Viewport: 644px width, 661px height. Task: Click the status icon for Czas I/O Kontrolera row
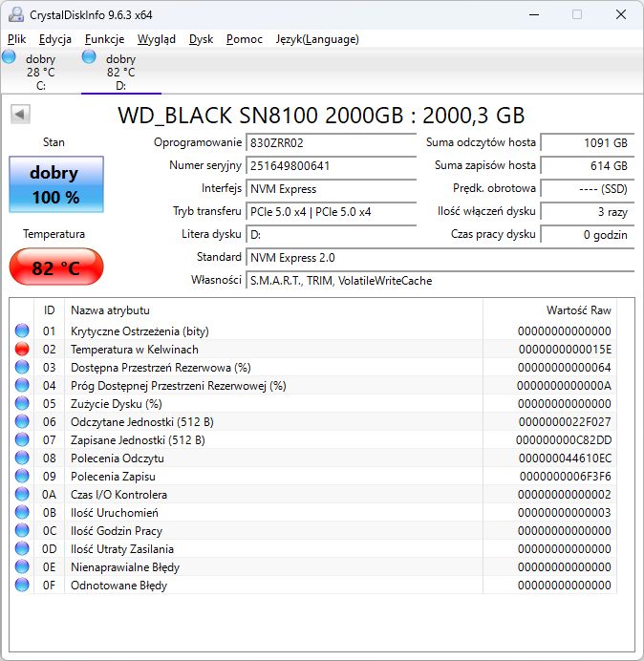[x=22, y=494]
